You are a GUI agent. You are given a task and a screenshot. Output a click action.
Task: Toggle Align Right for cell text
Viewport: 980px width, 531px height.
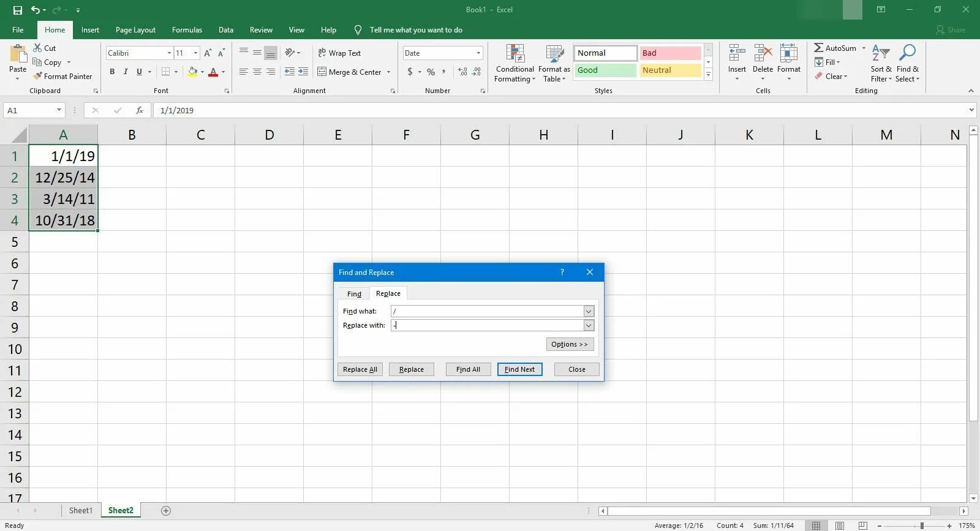270,72
